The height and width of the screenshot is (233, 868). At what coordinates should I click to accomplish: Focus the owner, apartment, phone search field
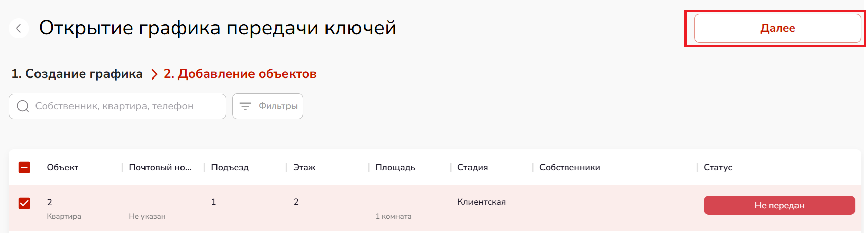pyautogui.click(x=127, y=106)
